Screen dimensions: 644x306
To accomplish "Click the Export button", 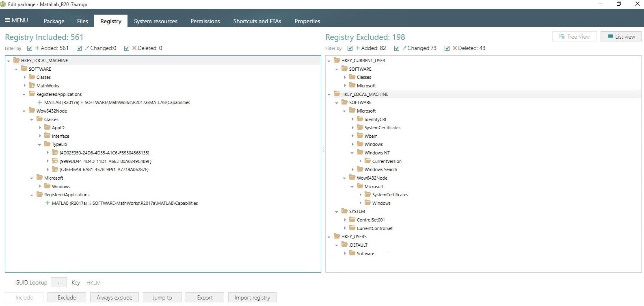I will pos(205,297).
